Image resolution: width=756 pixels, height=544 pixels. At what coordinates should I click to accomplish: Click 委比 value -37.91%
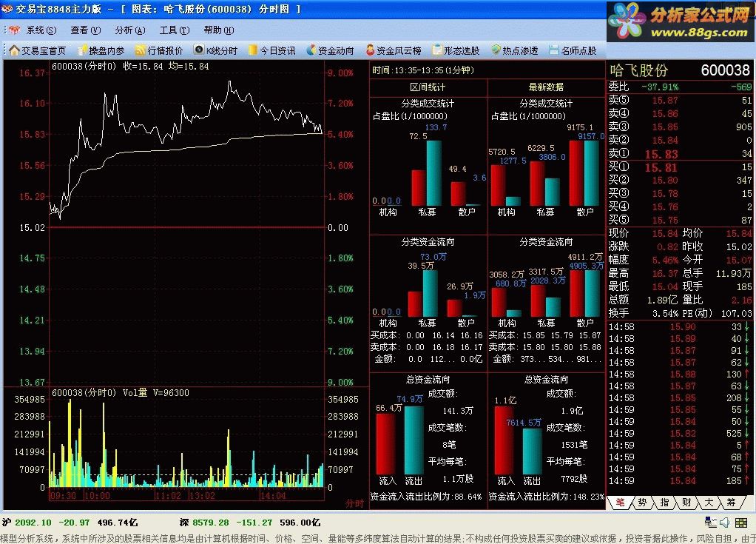coord(660,87)
